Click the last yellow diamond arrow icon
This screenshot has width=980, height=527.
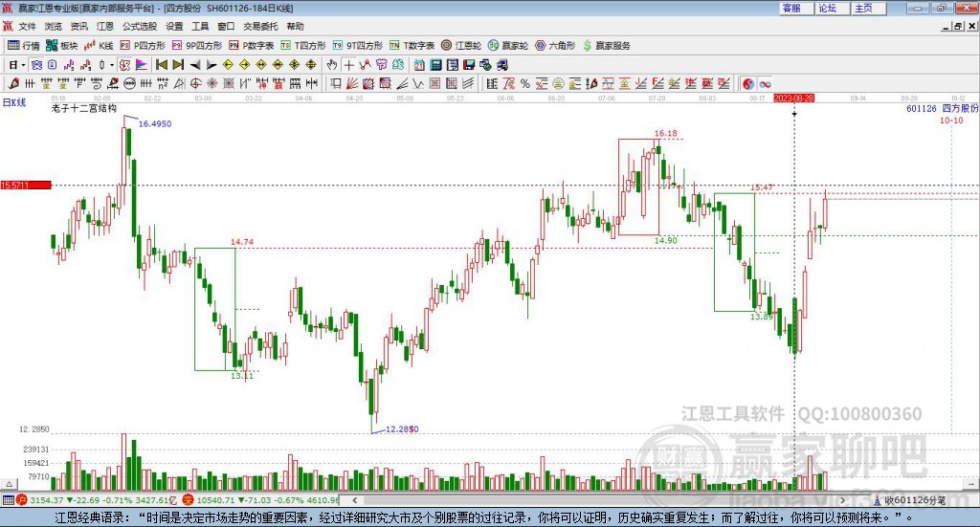pyautogui.click(x=311, y=65)
